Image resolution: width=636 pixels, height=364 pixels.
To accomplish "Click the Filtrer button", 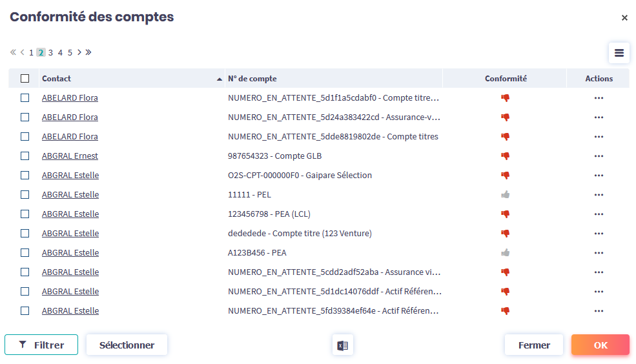I will (x=41, y=345).
